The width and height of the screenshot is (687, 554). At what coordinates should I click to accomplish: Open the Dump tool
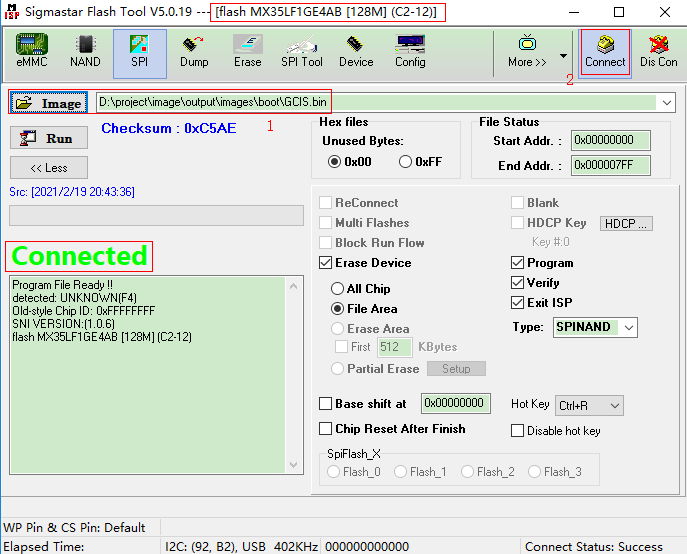tap(194, 51)
